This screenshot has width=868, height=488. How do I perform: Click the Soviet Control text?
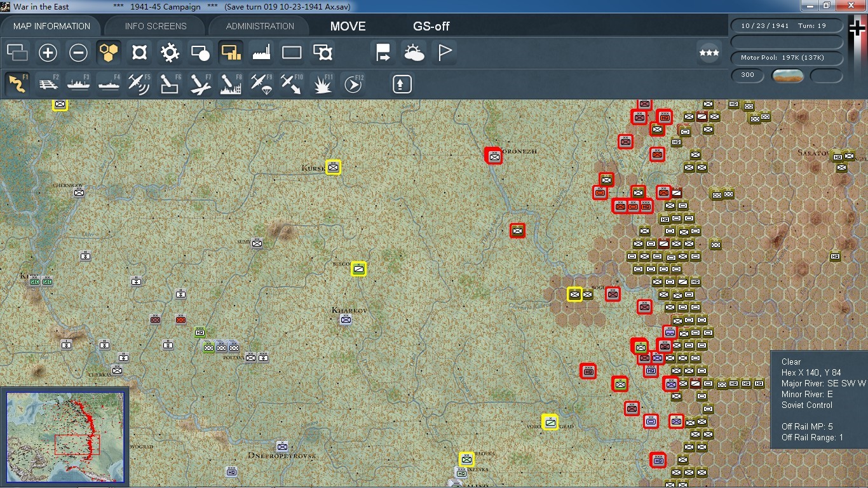[x=806, y=405]
